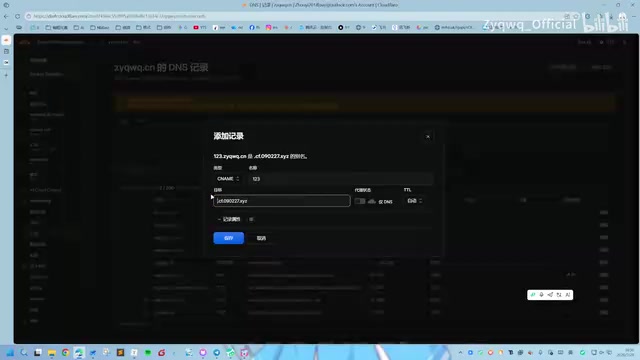Click the target field containing .cf.090227.xyz
This screenshot has height=360, width=640.
coord(282,201)
